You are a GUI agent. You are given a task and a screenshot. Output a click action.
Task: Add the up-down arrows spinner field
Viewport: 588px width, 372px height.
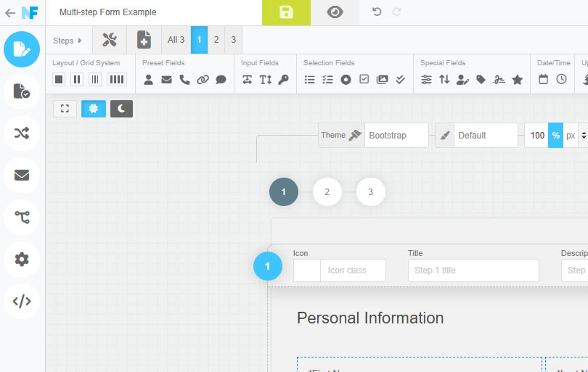444,80
